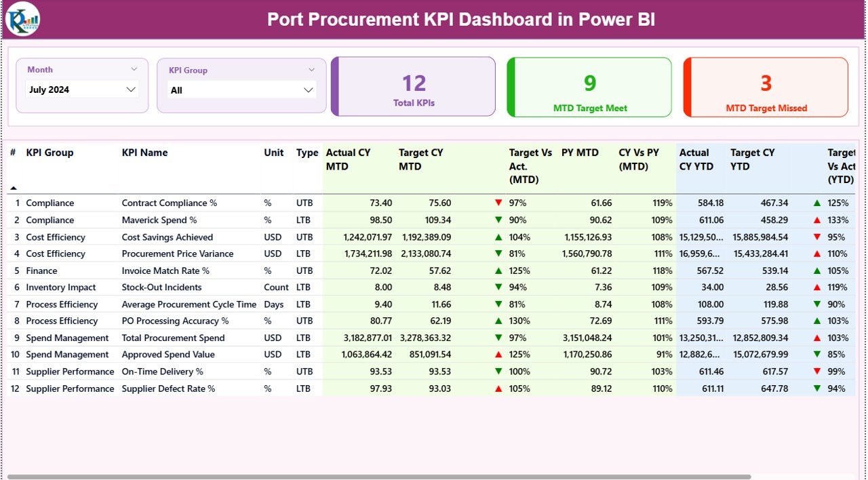Click green triangle on PO Processing Accuracy row
Screen dimensions: 868x480
click(499, 321)
